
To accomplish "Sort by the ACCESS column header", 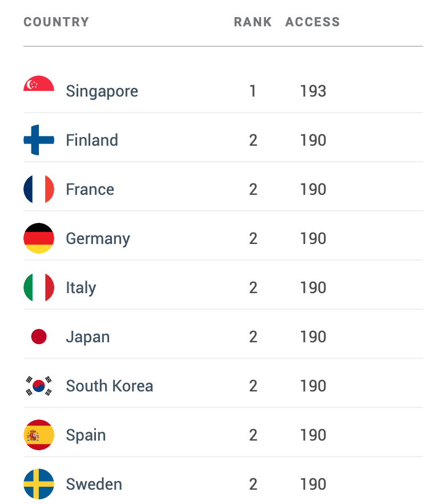I will pos(312,22).
